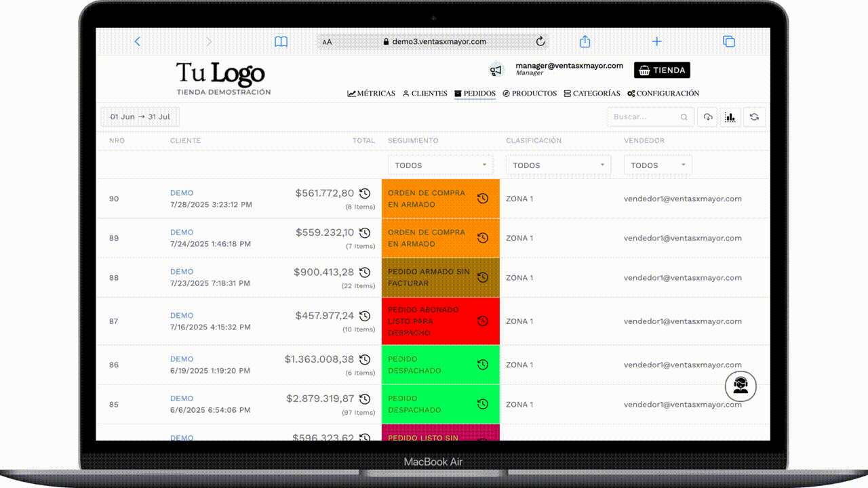The image size is (868, 488).
Task: Expand the Clasificación TODOS dropdown
Action: [x=557, y=165]
